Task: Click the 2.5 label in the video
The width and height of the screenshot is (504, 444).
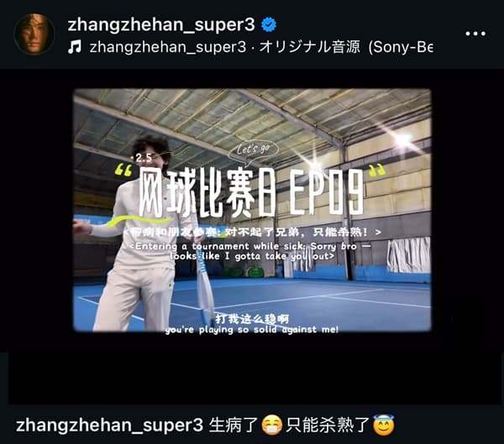Action: coord(142,158)
